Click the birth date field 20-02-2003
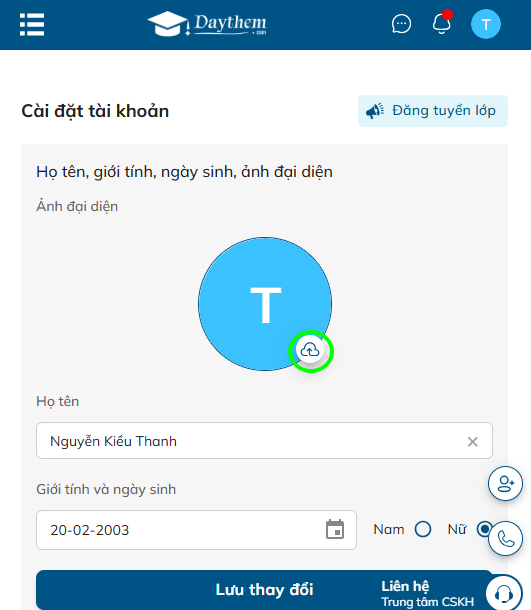The width and height of the screenshot is (531, 610). click(x=196, y=530)
